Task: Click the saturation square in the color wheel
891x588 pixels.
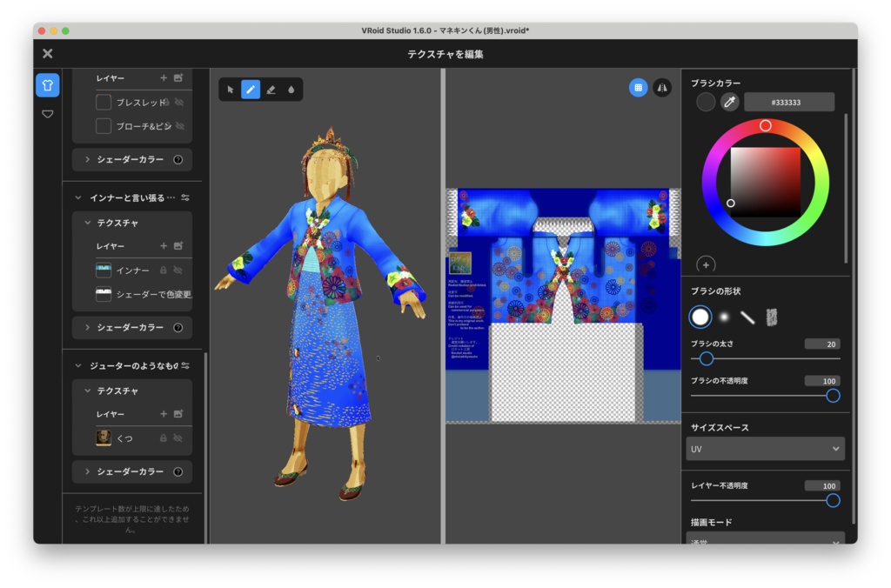Action: point(766,181)
